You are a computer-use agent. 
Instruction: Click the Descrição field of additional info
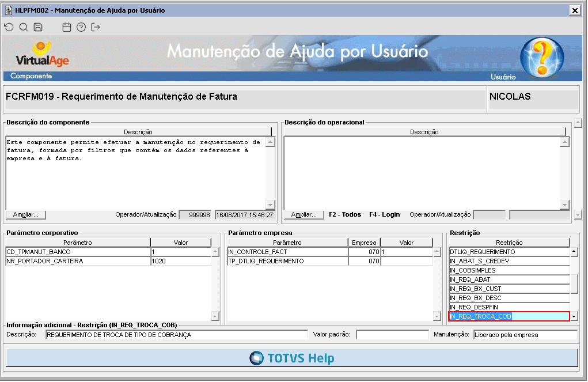tap(177, 335)
